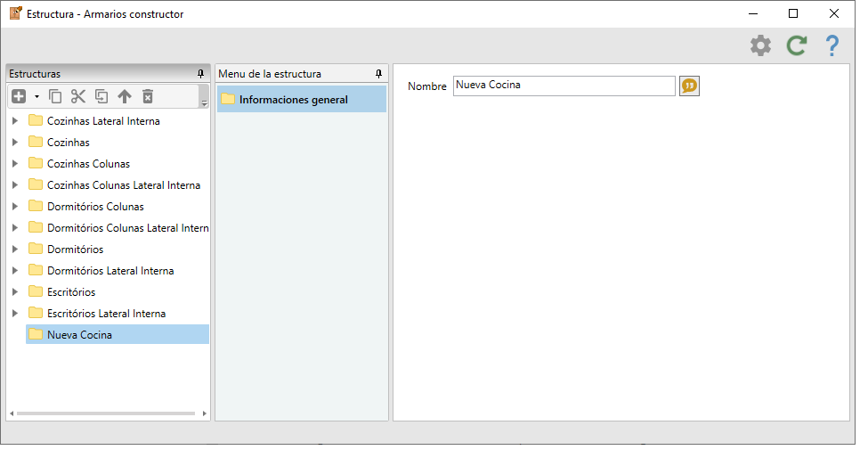Select Dormitórios Lateral Interna folder
The height and width of the screenshot is (450, 868).
click(101, 271)
